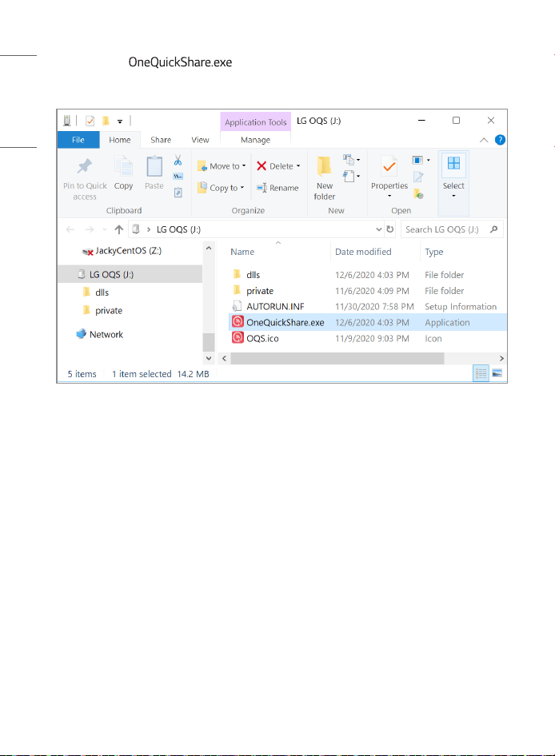The image size is (555, 756).
Task: Sort by Date modified column header
Action: 363,252
